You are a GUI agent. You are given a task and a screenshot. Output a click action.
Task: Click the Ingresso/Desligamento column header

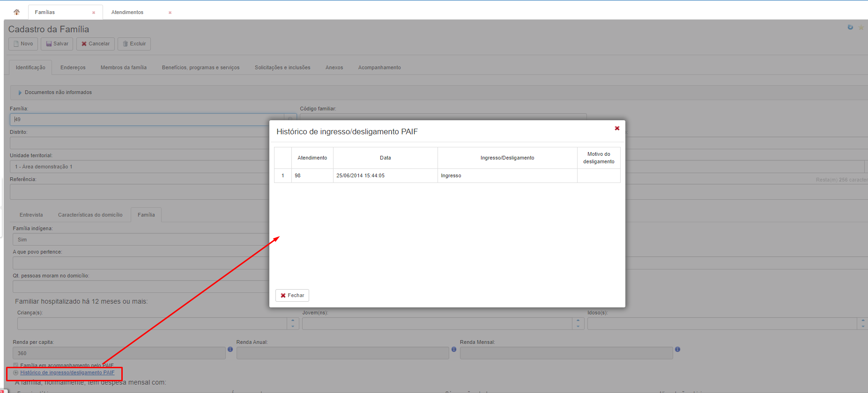pos(507,158)
